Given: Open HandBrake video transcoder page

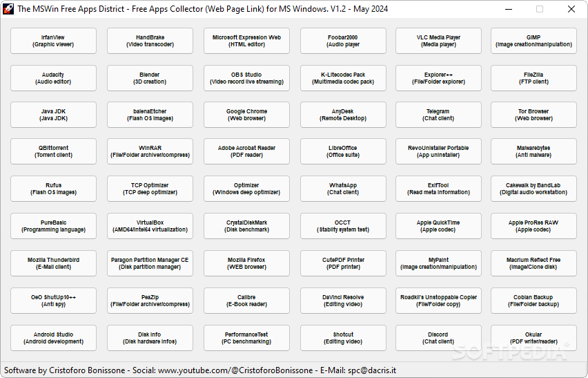Looking at the screenshot, I should 150,41.
